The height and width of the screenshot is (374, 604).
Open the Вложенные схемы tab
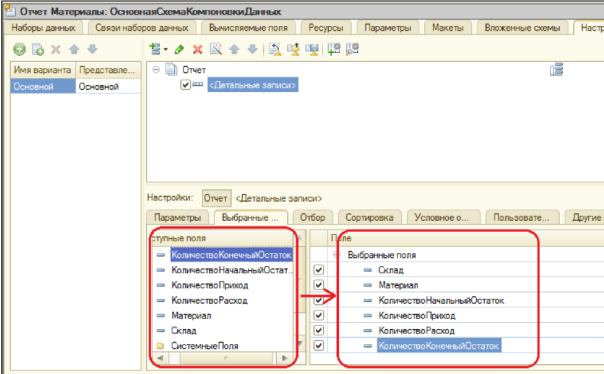(522, 28)
